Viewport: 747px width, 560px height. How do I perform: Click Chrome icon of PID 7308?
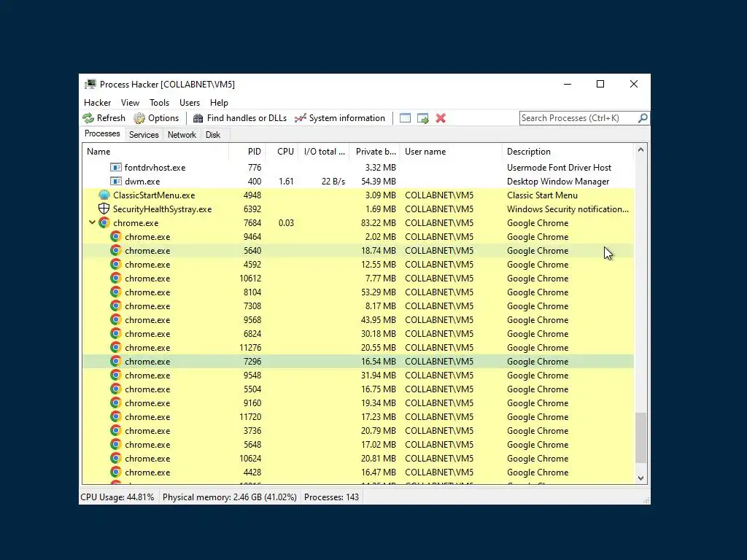pyautogui.click(x=116, y=306)
